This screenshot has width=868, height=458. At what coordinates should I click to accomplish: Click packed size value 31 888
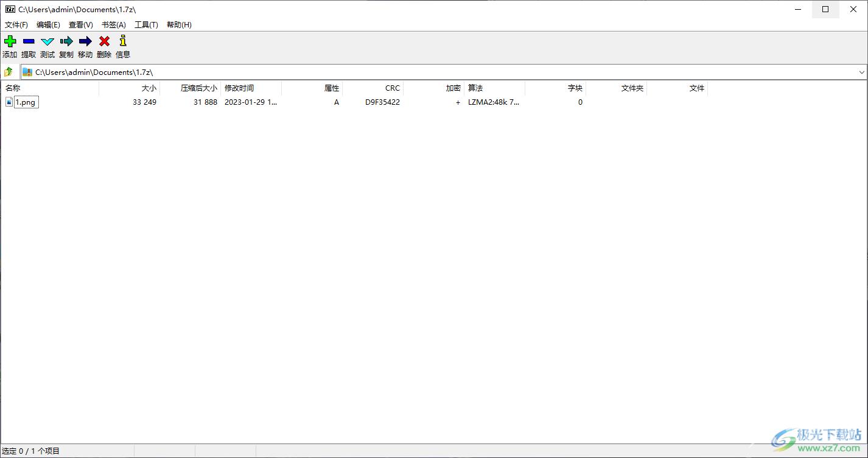coord(205,102)
